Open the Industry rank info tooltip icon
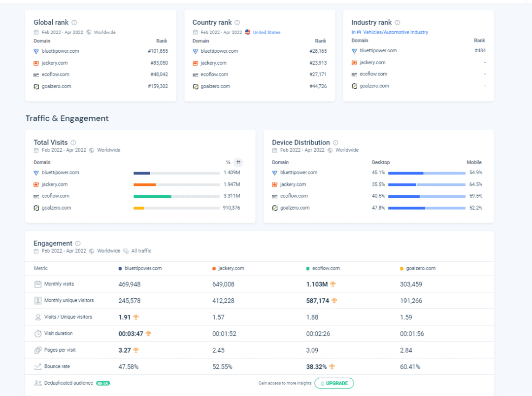Viewport: 532px width, 396px height. 398,23
